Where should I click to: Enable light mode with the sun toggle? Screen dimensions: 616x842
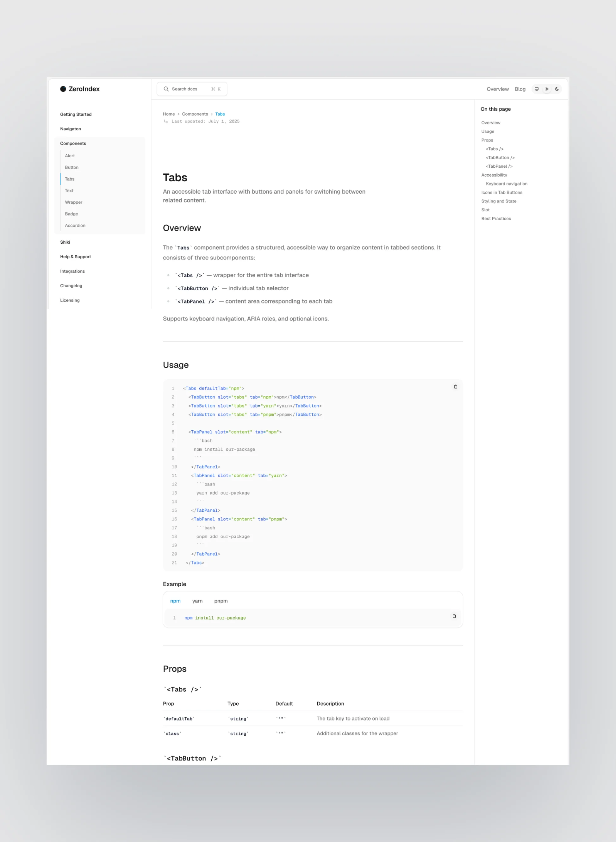click(x=547, y=89)
